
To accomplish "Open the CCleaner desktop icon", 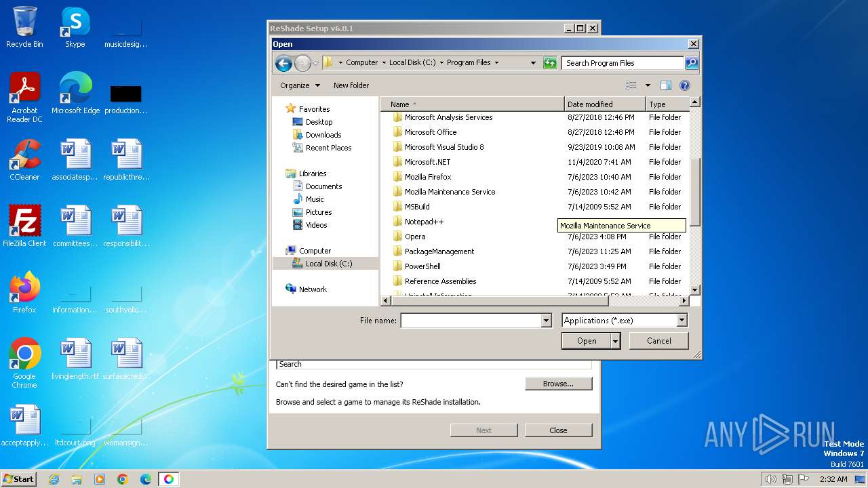I will (24, 161).
